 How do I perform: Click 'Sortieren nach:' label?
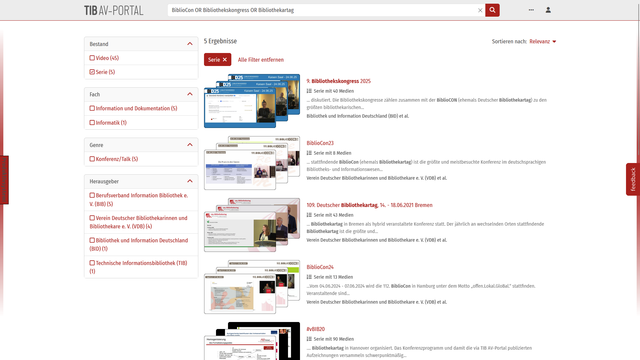(509, 42)
